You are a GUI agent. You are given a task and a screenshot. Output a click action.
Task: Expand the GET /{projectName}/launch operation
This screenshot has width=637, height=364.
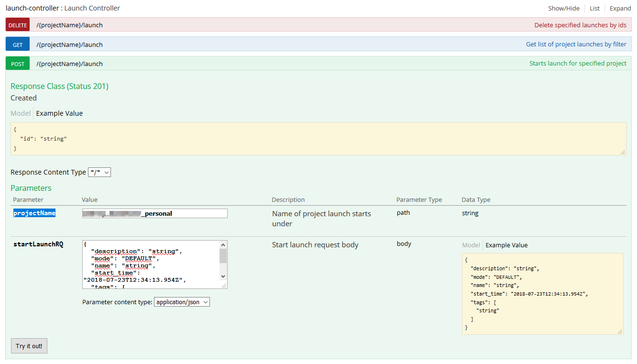click(69, 44)
